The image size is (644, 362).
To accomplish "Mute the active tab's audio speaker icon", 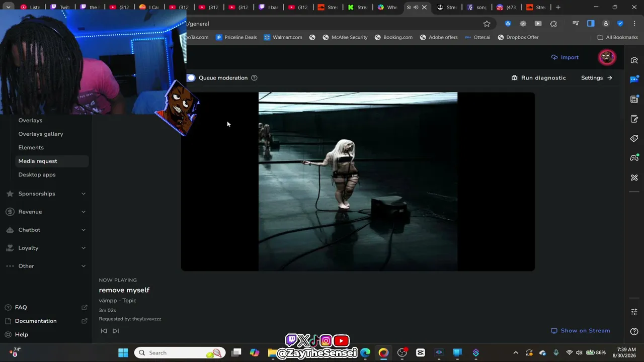I will tap(416, 8).
